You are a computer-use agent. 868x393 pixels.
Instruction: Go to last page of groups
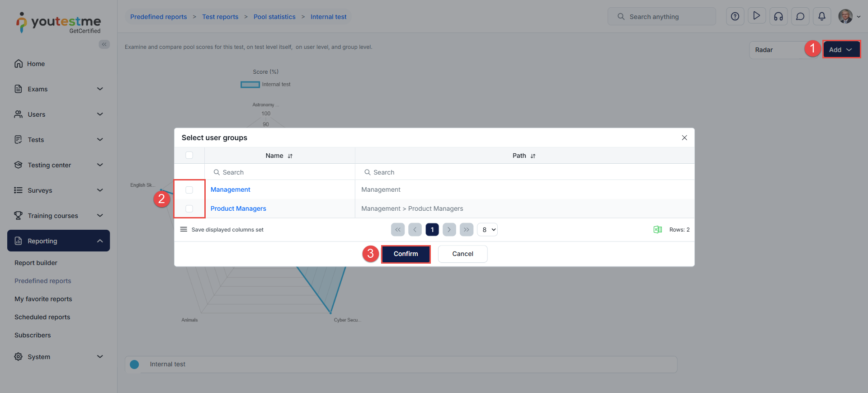point(467,230)
